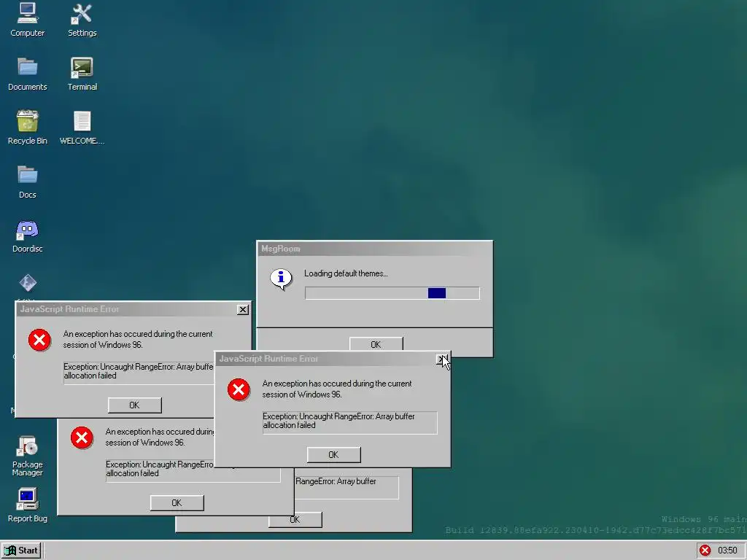The height and width of the screenshot is (560, 747).
Task: Click the exception message box in the frontmost error dialog
Action: 349,422
